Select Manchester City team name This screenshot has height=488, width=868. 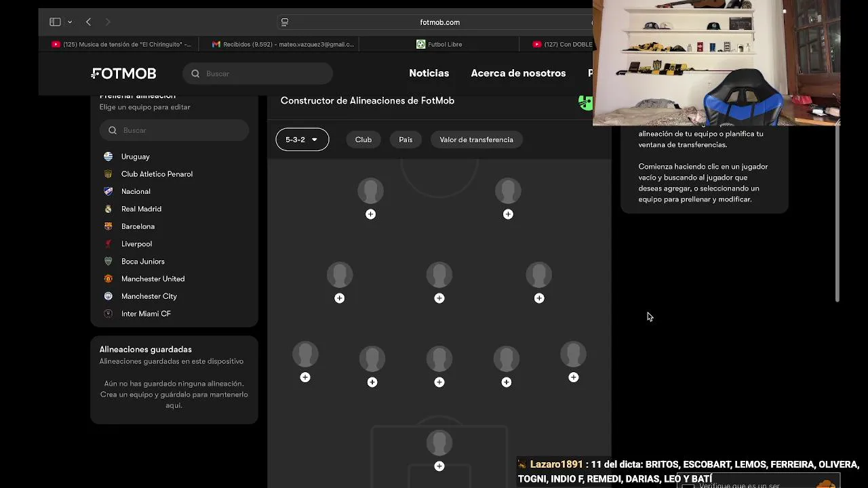point(149,296)
